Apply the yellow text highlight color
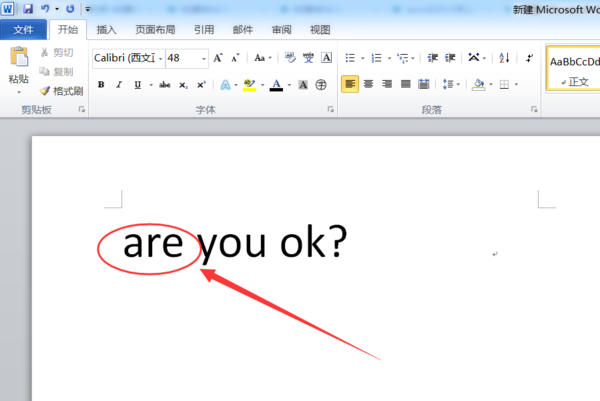This screenshot has height=401, width=600. pyautogui.click(x=249, y=85)
